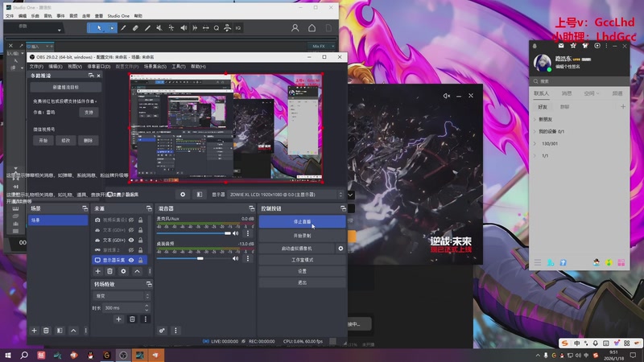Open source properties gear in Sources panel
The width and height of the screenshot is (644, 362).
(x=123, y=272)
